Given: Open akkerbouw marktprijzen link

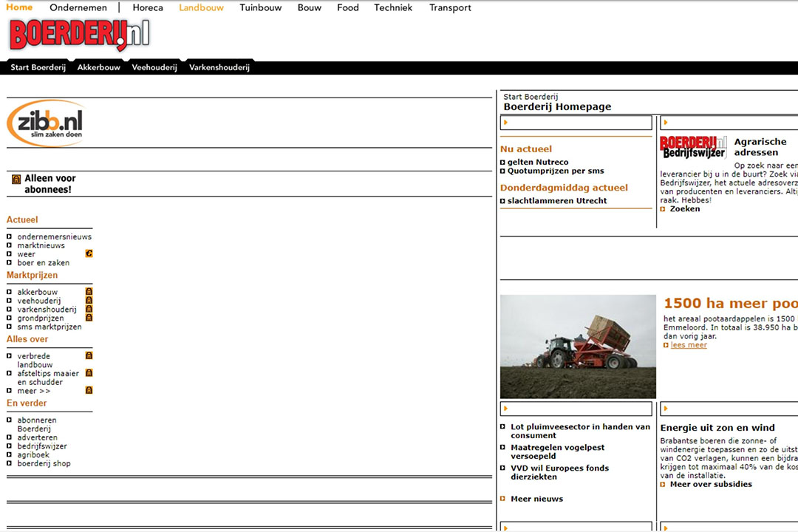Looking at the screenshot, I should coord(38,292).
